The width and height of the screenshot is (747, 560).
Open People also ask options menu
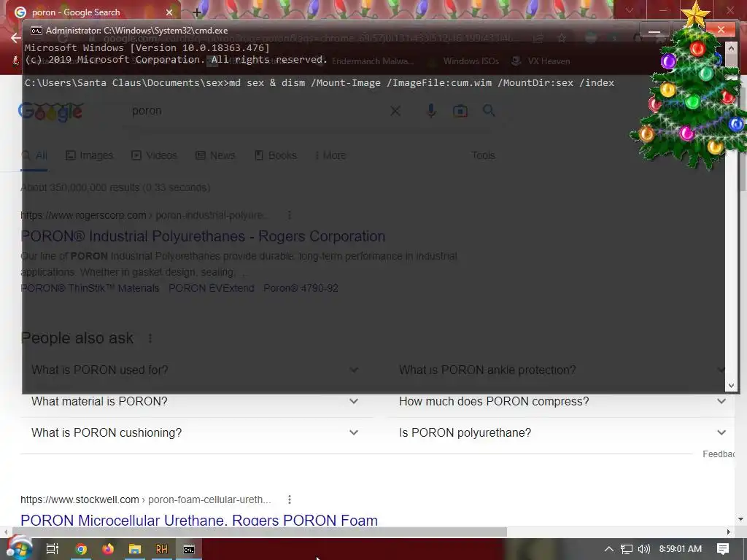click(150, 338)
